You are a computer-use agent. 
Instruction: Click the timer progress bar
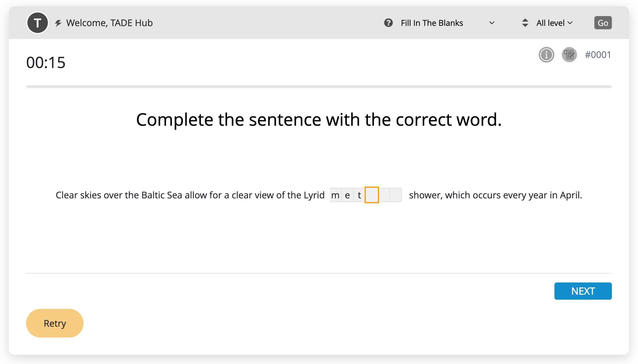(319, 86)
